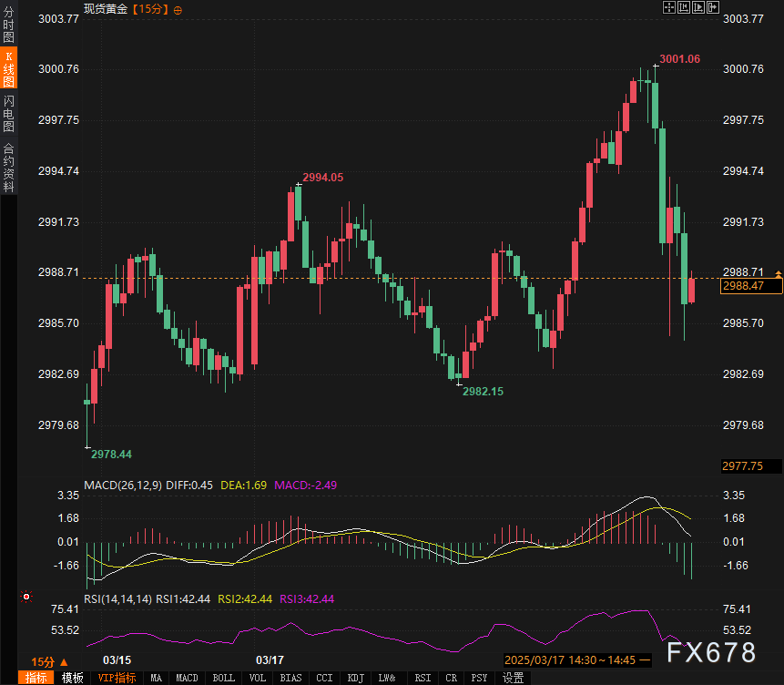784x685 pixels.
Task: Select the BOLL indicator
Action: click(223, 678)
